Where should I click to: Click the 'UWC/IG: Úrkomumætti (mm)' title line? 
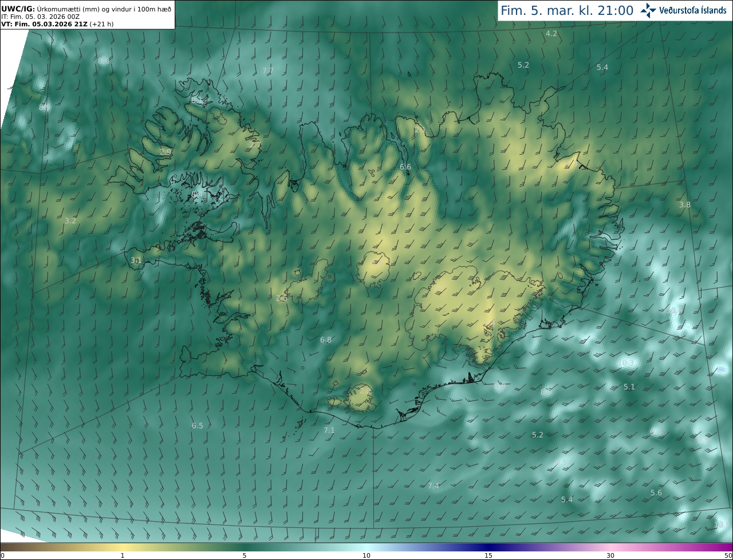pos(86,9)
